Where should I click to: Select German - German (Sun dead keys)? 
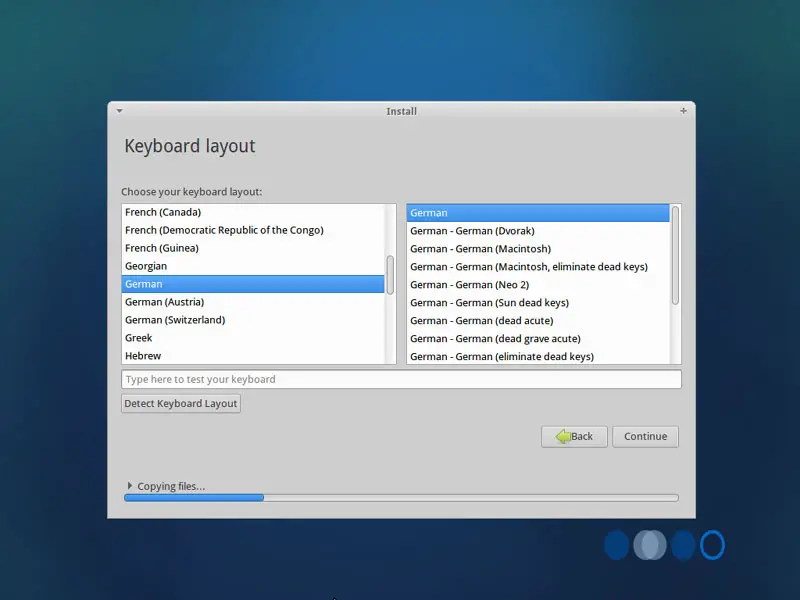point(538,303)
